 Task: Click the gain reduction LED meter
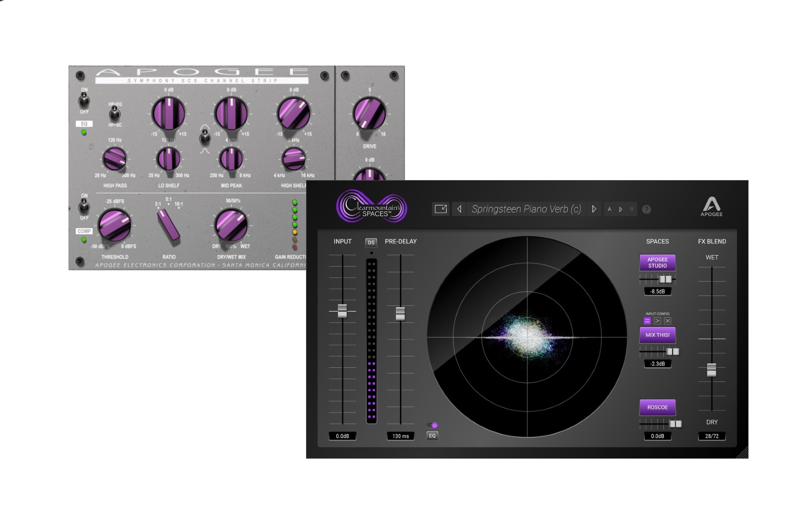[295, 225]
